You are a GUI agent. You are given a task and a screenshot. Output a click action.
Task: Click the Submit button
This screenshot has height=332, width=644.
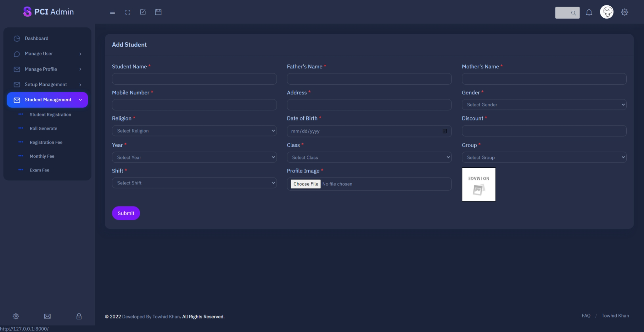click(x=126, y=213)
